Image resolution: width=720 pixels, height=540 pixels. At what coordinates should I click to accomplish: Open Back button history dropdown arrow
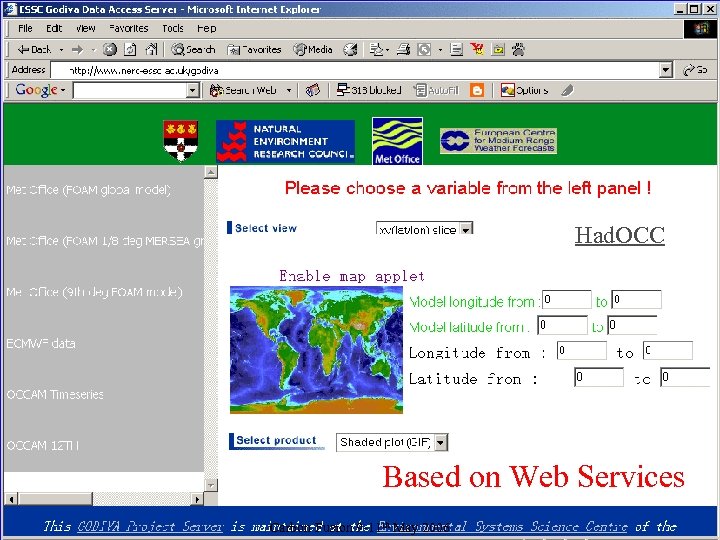tap(61, 50)
